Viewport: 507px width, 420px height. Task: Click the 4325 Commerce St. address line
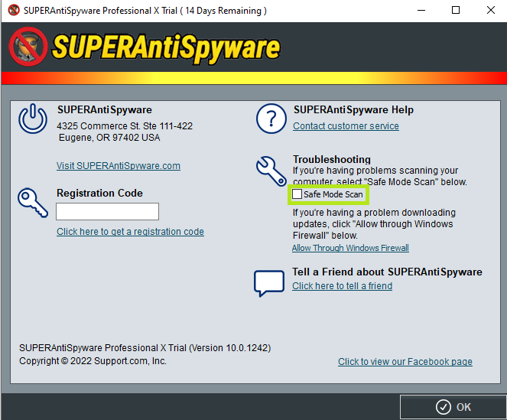(x=125, y=126)
